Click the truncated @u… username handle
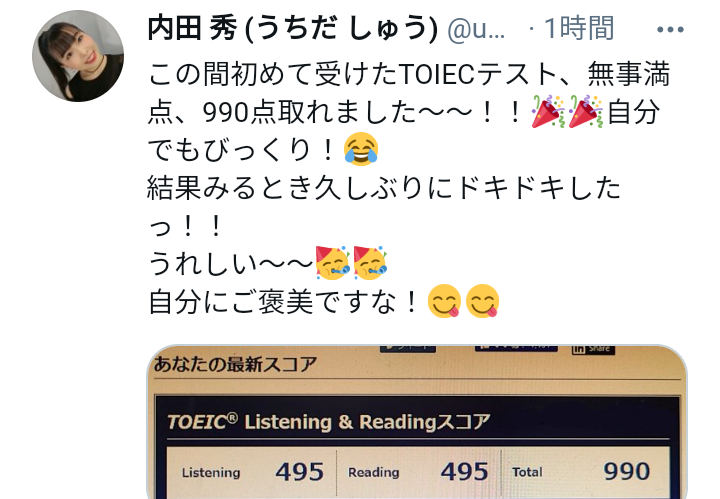This screenshot has height=499, width=720. pyautogui.click(x=476, y=29)
